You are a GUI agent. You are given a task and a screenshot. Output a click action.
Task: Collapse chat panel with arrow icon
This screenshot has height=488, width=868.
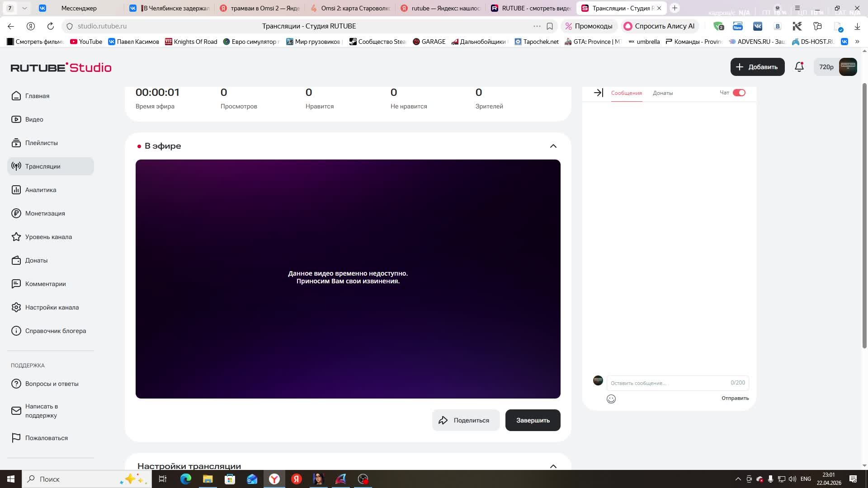pyautogui.click(x=598, y=93)
